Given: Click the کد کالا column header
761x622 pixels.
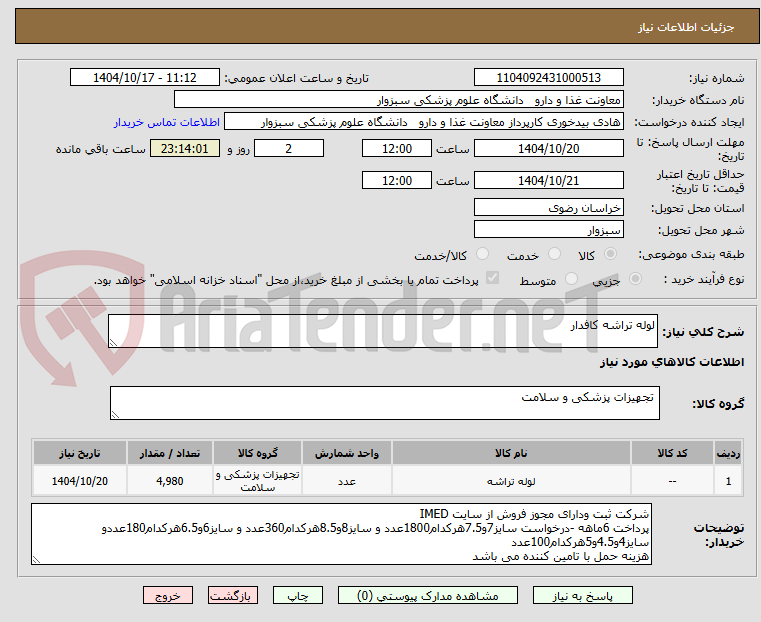Looking at the screenshot, I should 672,453.
